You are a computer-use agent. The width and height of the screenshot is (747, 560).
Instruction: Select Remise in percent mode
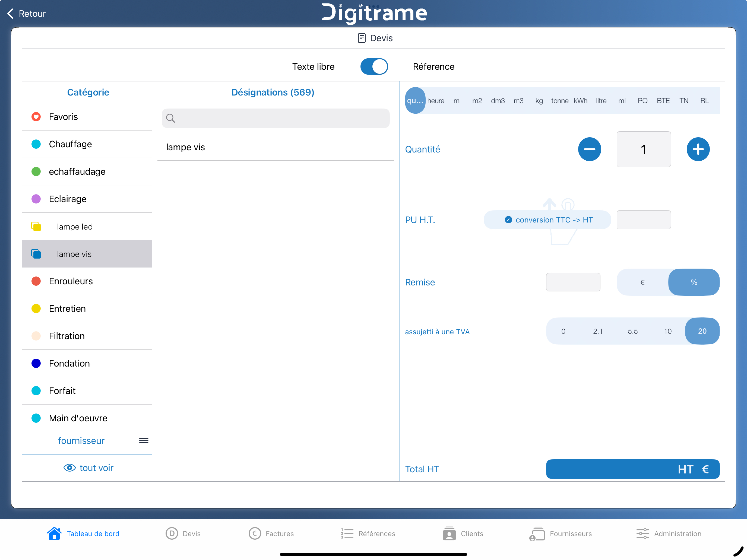pos(694,282)
